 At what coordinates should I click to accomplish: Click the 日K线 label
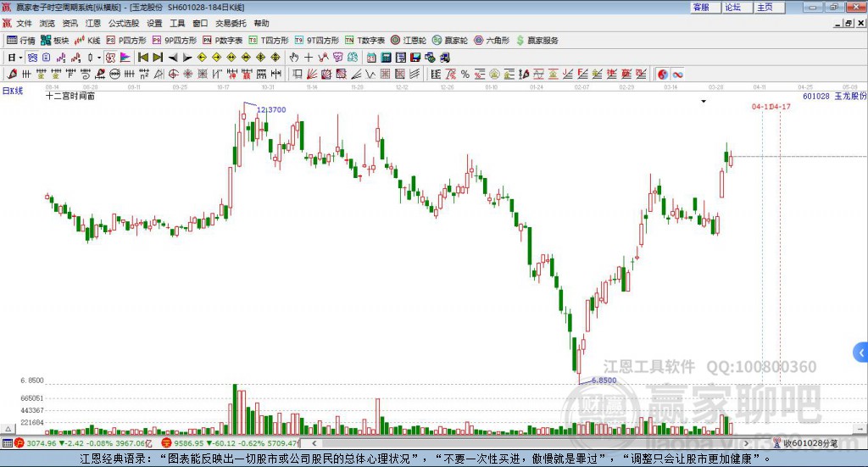click(x=13, y=91)
